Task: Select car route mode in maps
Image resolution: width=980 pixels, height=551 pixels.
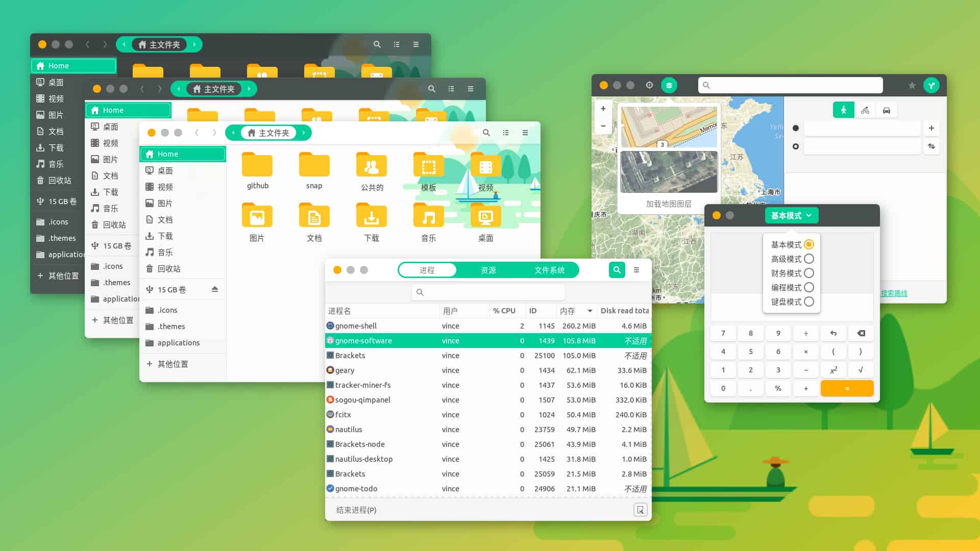Action: click(887, 110)
